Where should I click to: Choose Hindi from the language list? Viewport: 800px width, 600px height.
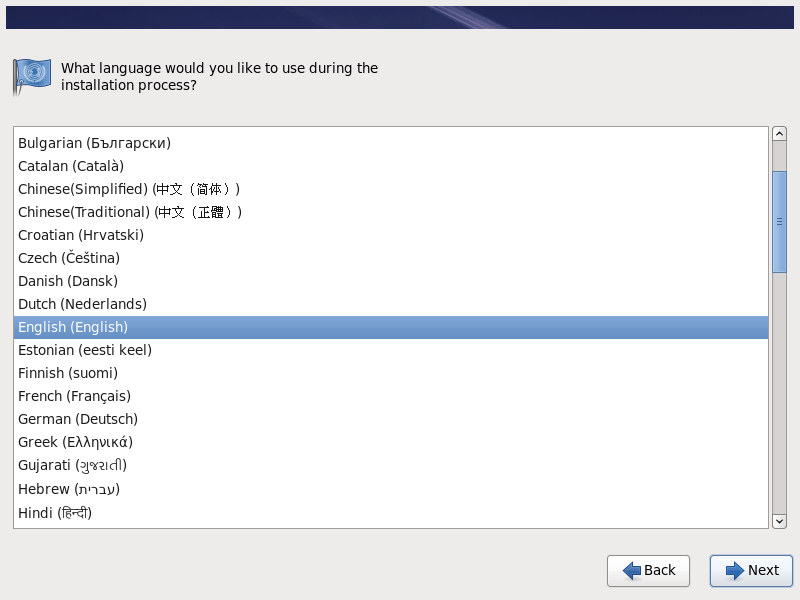[x=55, y=512]
